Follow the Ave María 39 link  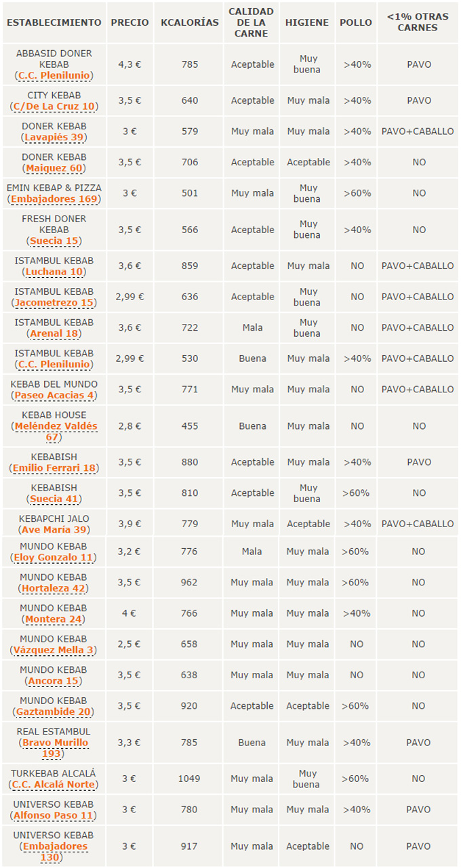(54, 530)
